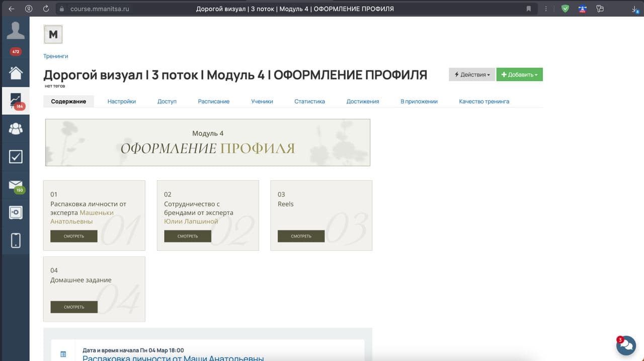
Task: Open notifications badge showing 472
Action: (x=16, y=51)
